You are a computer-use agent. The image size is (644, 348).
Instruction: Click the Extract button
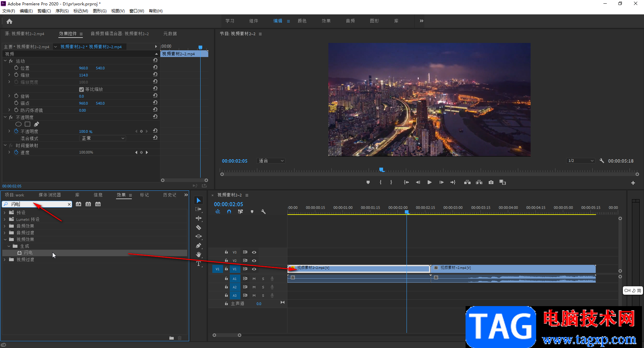click(479, 182)
